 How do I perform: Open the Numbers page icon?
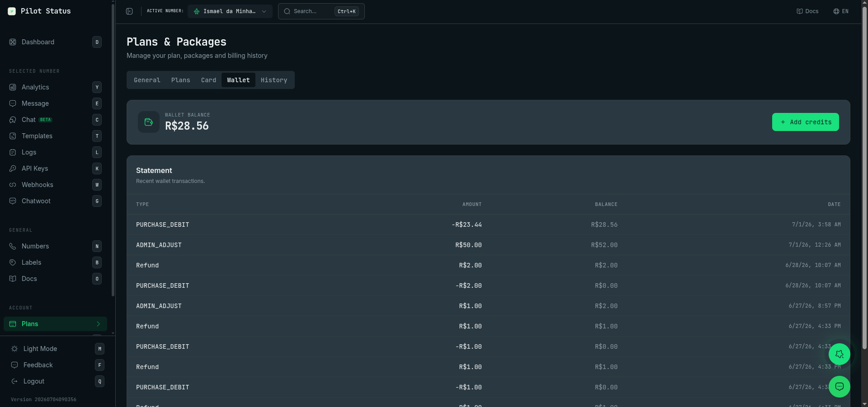pyautogui.click(x=13, y=246)
